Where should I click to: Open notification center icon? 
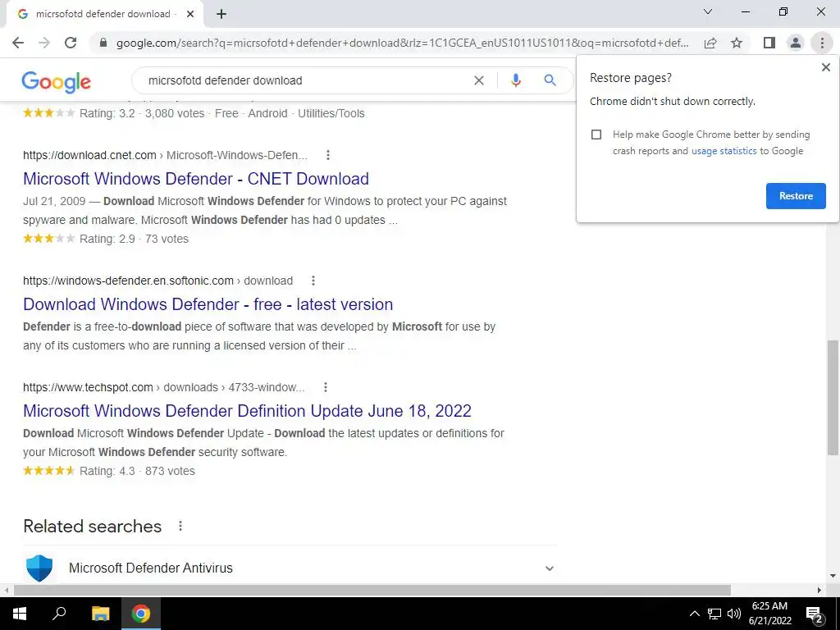[815, 614]
